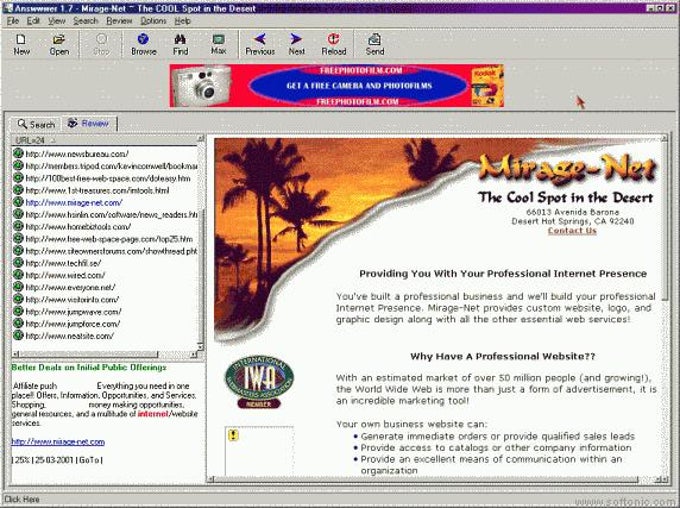Click the green icon beside 100best-free-web-space.com
The height and width of the screenshot is (508, 680).
coord(18,177)
